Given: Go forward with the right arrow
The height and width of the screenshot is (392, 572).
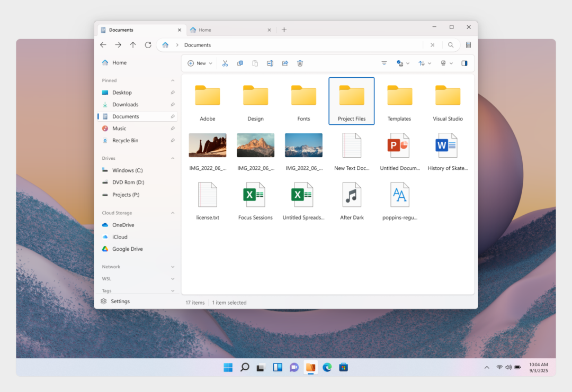Looking at the screenshot, I should click(x=118, y=45).
